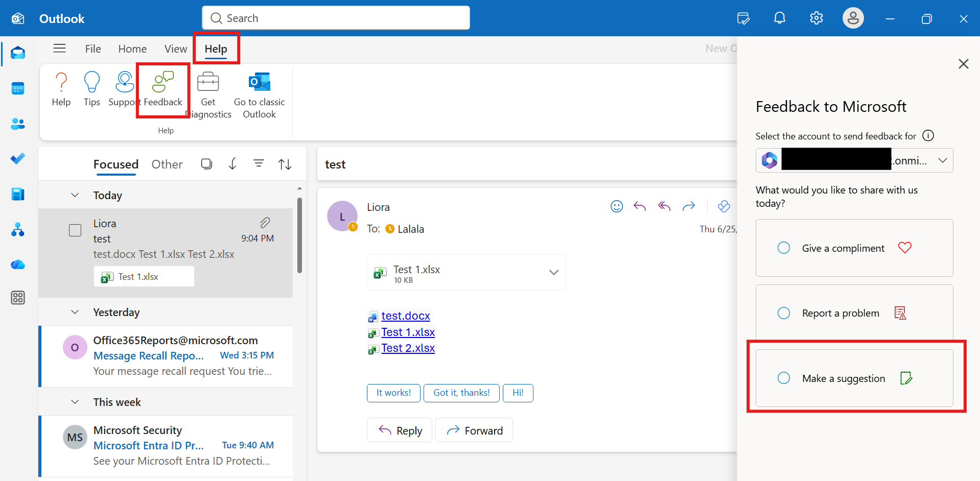Screen dimensions: 980x481
Task: Open the Test 1.xlsx chip in message list
Action: [x=144, y=276]
